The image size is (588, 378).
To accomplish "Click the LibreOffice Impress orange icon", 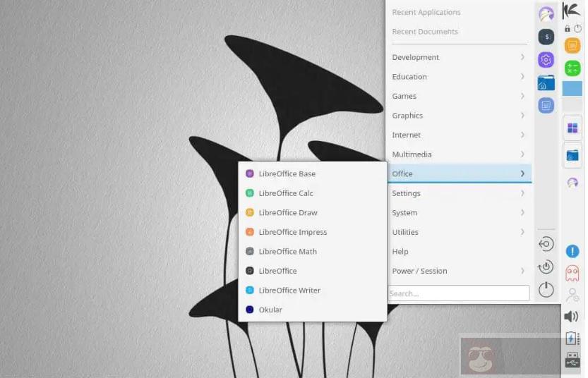I will point(250,232).
